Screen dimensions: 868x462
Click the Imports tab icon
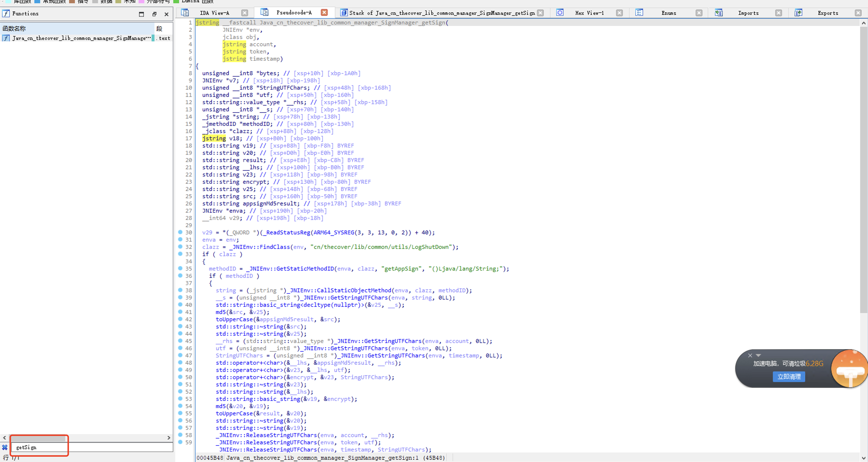pyautogui.click(x=718, y=13)
